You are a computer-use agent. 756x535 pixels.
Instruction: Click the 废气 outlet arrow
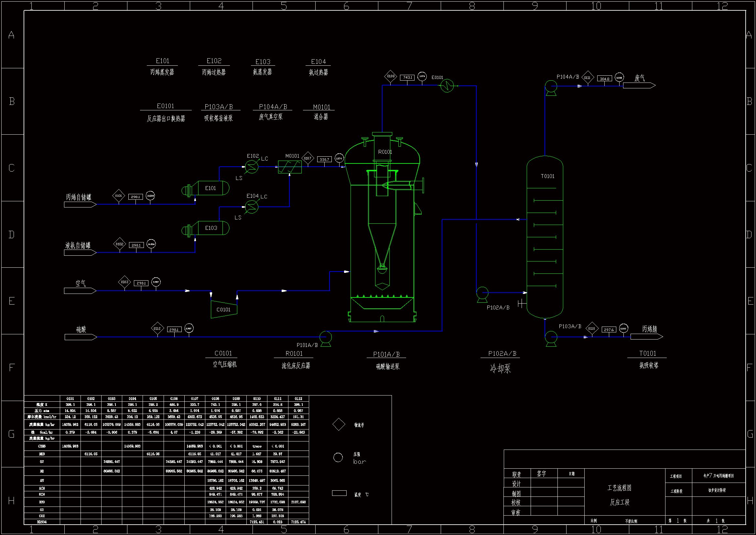pos(639,86)
